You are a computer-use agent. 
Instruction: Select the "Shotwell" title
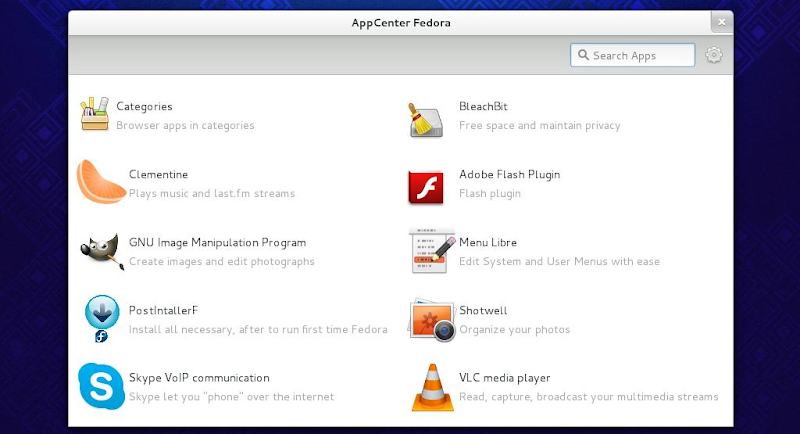pyautogui.click(x=483, y=311)
